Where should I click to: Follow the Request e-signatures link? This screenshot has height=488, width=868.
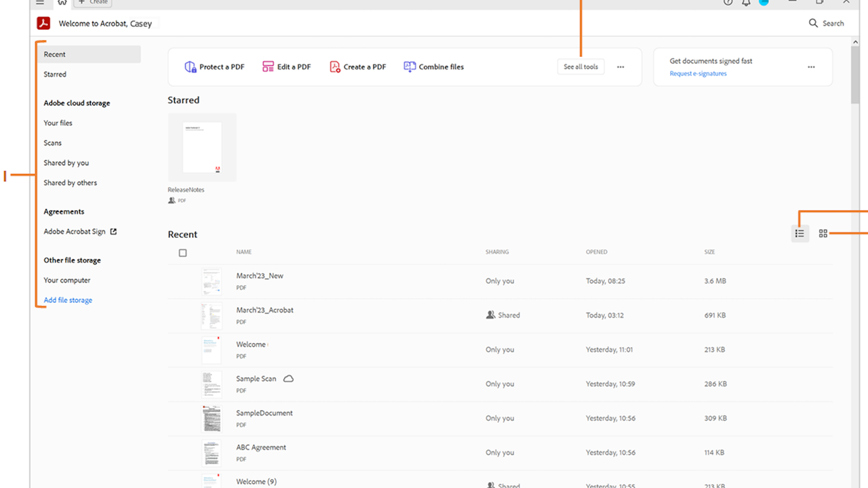[x=698, y=74]
